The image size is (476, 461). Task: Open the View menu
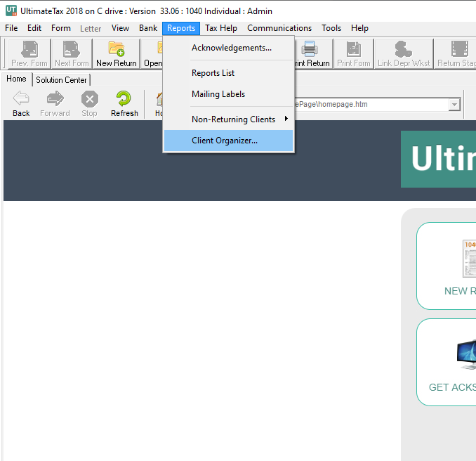(x=120, y=28)
